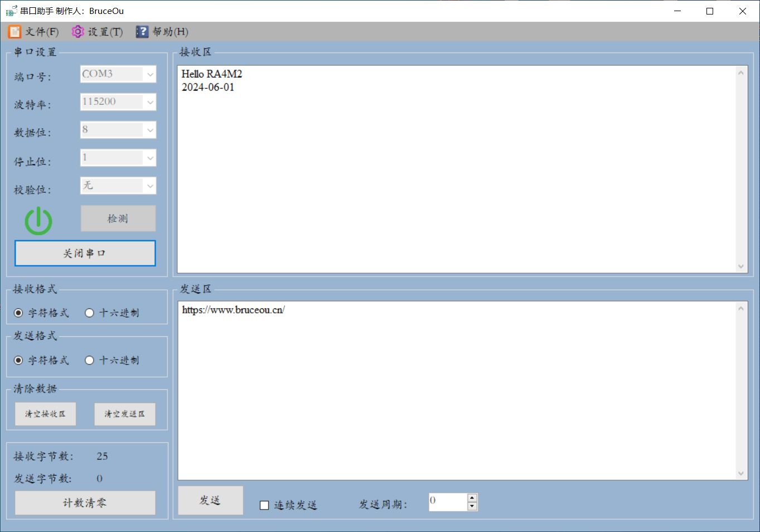The image size is (760, 532).
Task: Click the 清空接收区 button
Action: tap(45, 414)
